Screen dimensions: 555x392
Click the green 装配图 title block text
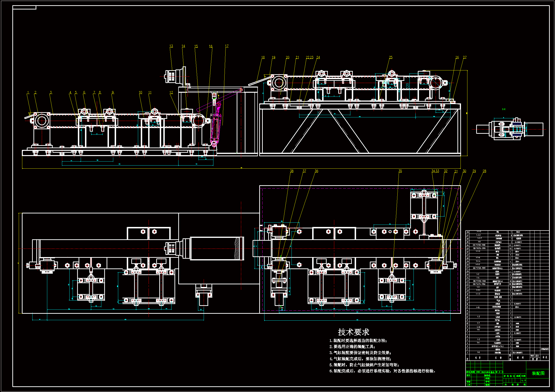click(538, 374)
